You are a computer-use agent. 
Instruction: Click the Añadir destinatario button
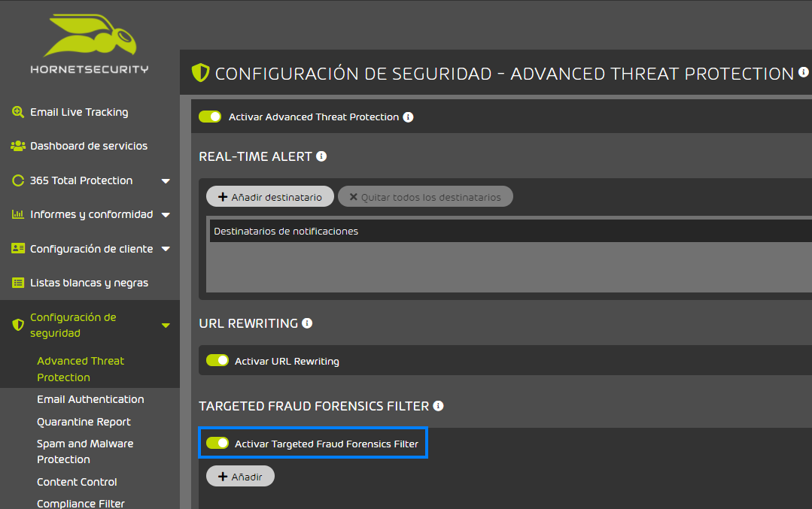pyautogui.click(x=270, y=196)
